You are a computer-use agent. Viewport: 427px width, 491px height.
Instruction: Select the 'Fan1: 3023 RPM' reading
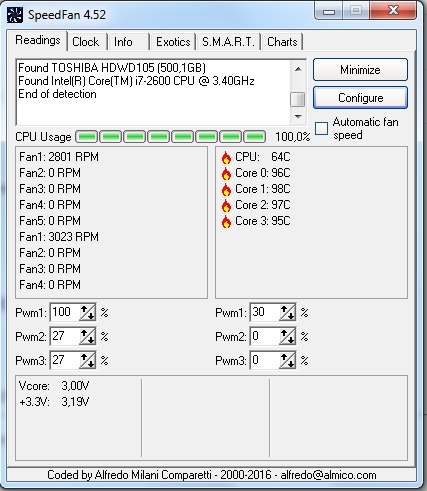pyautogui.click(x=59, y=237)
